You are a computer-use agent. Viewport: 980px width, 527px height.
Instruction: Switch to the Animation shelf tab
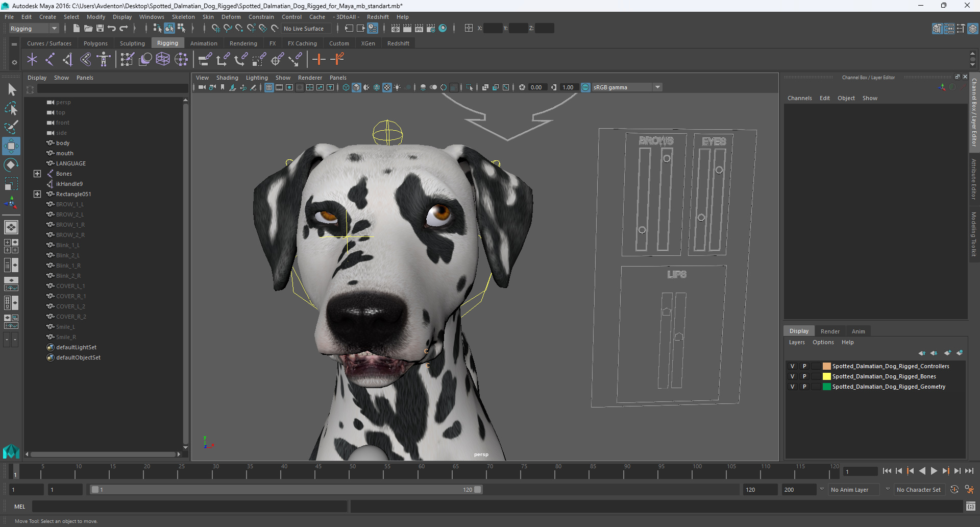204,43
